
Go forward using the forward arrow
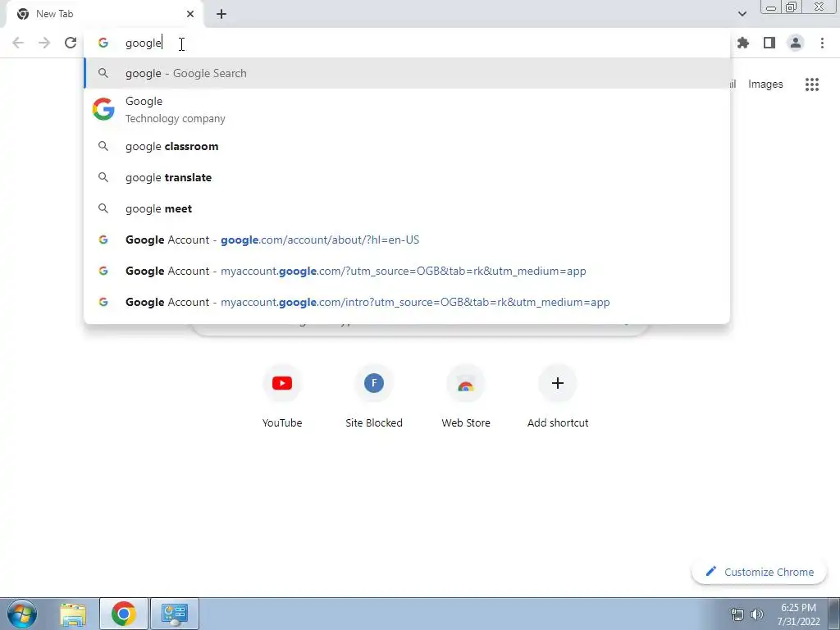(44, 43)
